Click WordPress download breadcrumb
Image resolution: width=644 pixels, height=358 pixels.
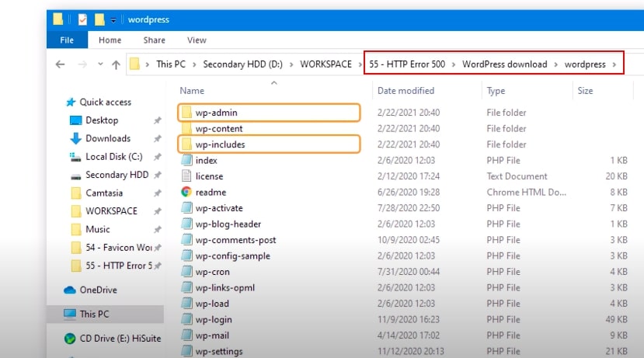point(505,64)
